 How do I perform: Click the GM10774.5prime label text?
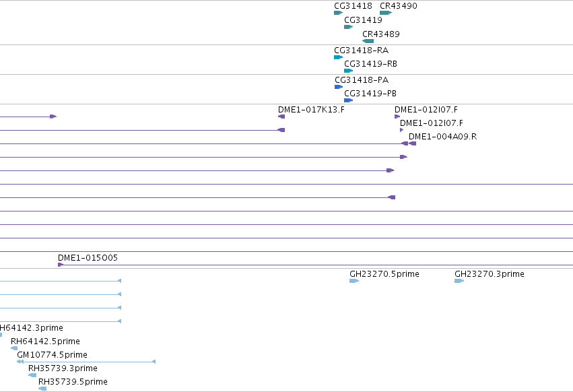pos(53,355)
